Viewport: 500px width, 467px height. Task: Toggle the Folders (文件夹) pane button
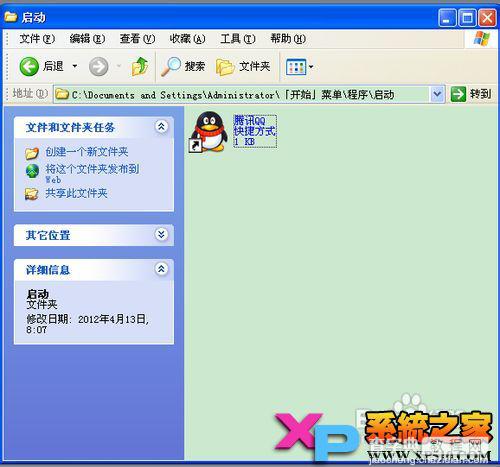[x=243, y=66]
